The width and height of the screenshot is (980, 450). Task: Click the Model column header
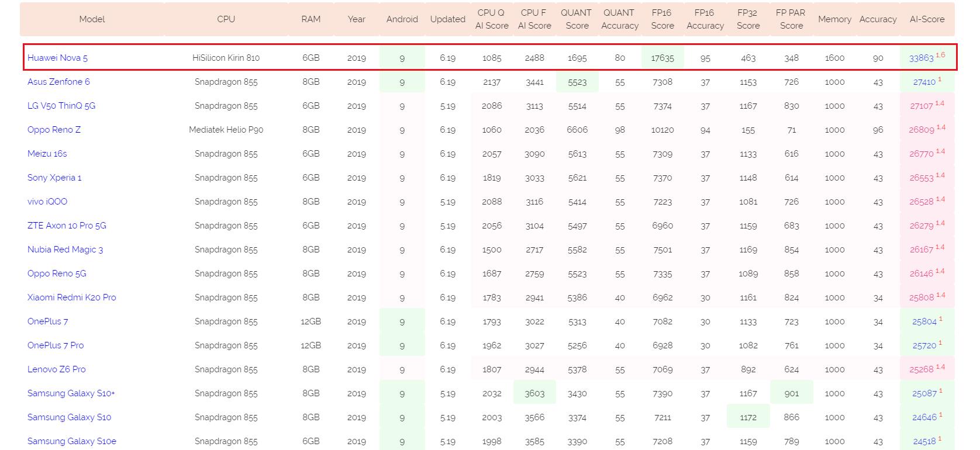[x=92, y=19]
